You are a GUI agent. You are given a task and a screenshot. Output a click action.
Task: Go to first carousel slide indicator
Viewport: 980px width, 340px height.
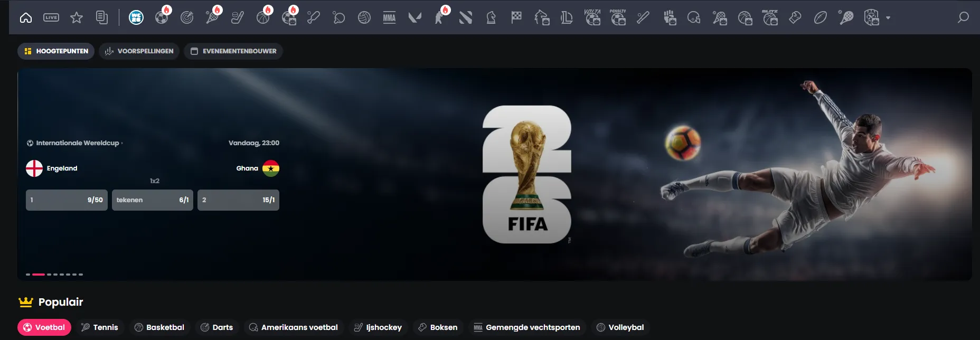click(x=28, y=275)
